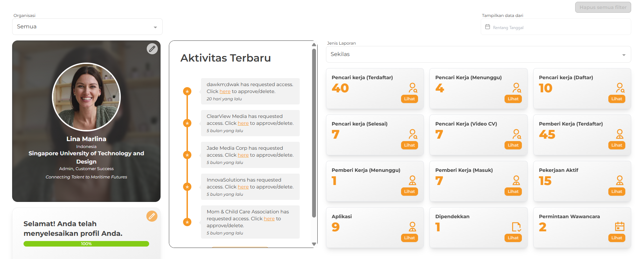
Task: Click person-search icon in Pencari kerja (Terdaftar) card
Action: point(412,87)
